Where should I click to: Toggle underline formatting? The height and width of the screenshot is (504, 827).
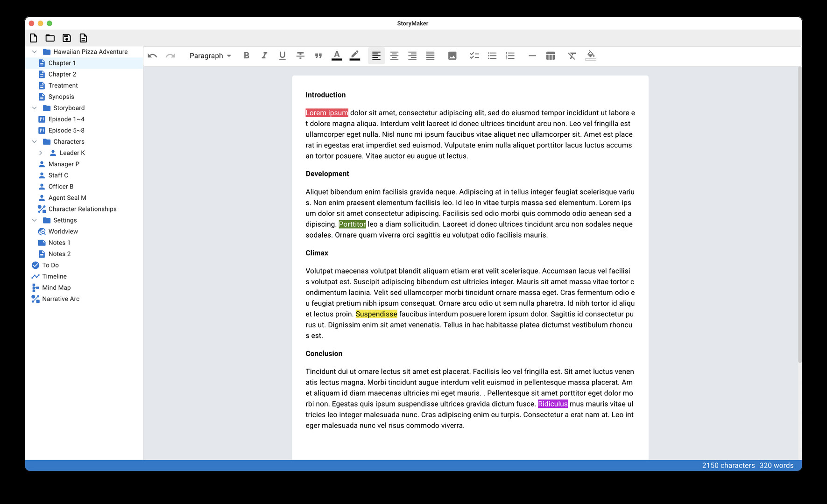pyautogui.click(x=283, y=56)
